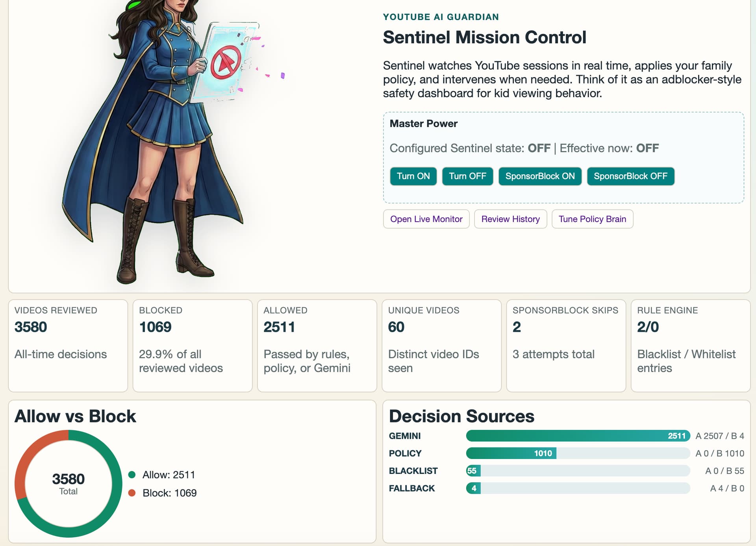Click the SponsorBlock Skips card
Image resolution: width=756 pixels, height=546 pixels.
point(566,345)
